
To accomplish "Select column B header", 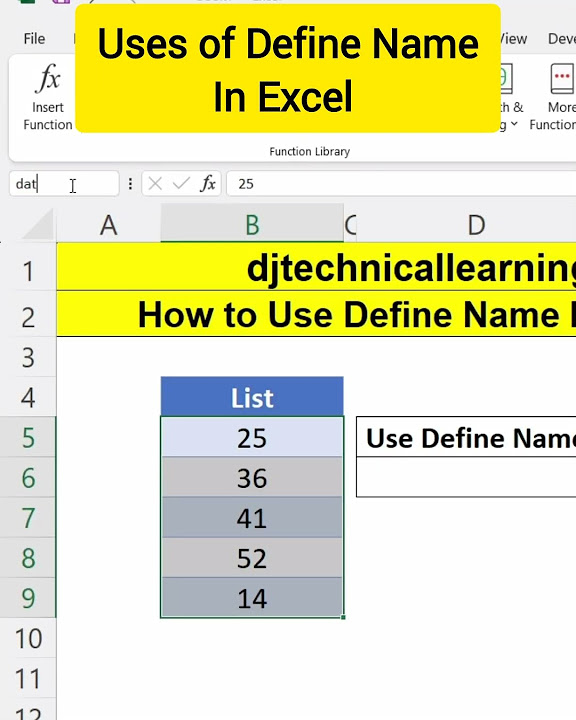I will click(x=252, y=225).
